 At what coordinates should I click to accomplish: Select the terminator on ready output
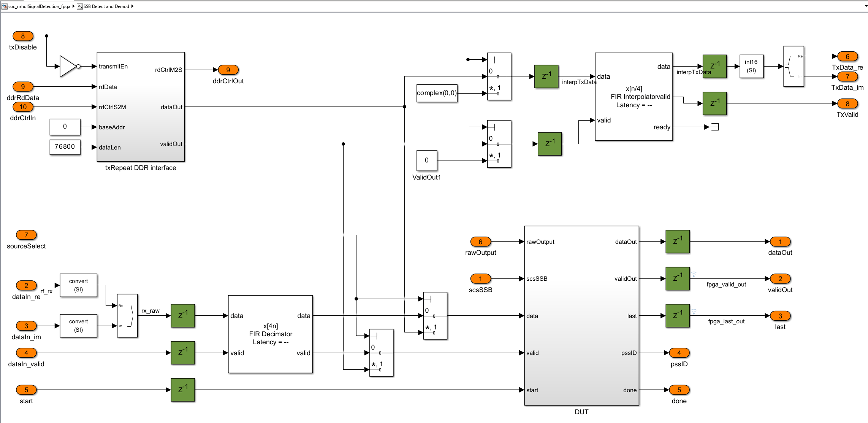pyautogui.click(x=714, y=127)
